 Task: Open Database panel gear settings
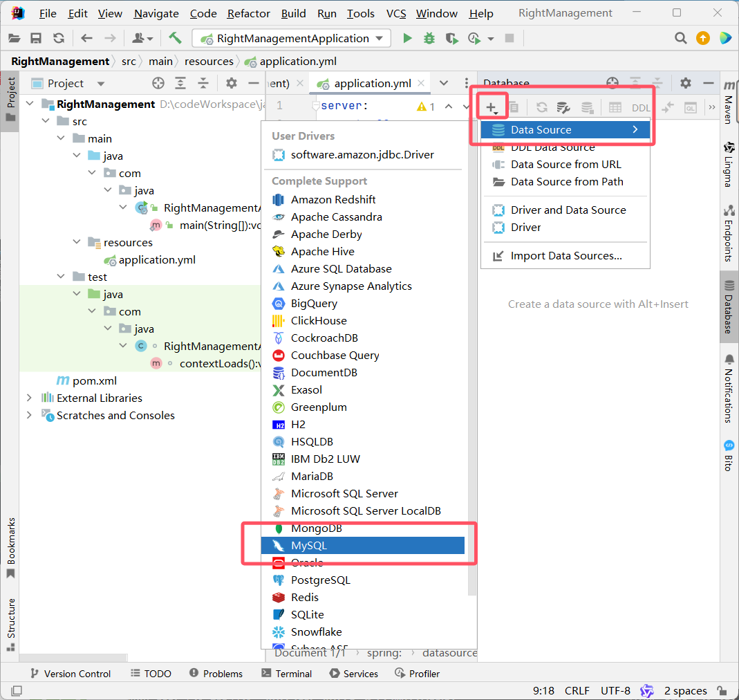pyautogui.click(x=685, y=84)
